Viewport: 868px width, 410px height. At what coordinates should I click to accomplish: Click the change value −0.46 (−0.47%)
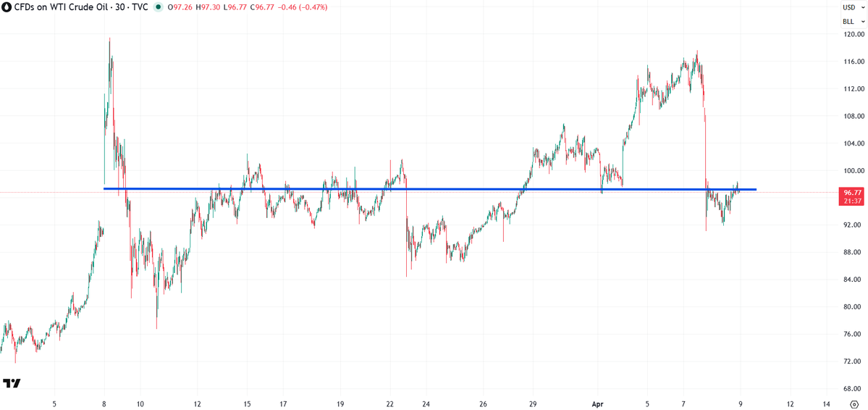(302, 8)
